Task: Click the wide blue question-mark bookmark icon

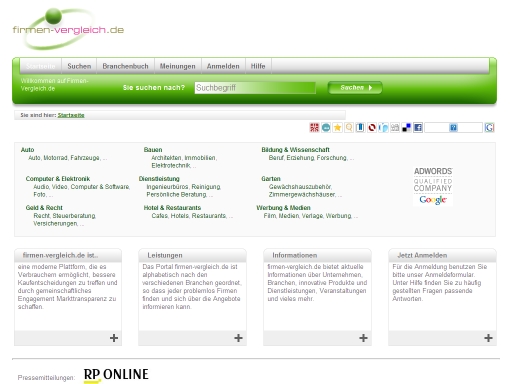Action: point(453,127)
